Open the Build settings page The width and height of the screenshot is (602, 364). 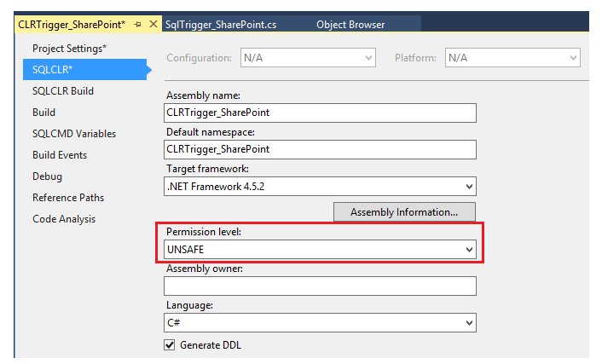click(x=43, y=113)
